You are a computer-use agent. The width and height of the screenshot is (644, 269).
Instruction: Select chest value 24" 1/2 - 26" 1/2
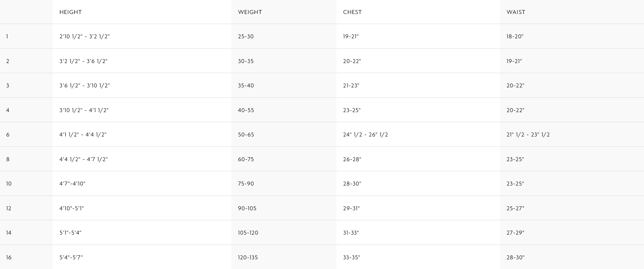(x=365, y=135)
